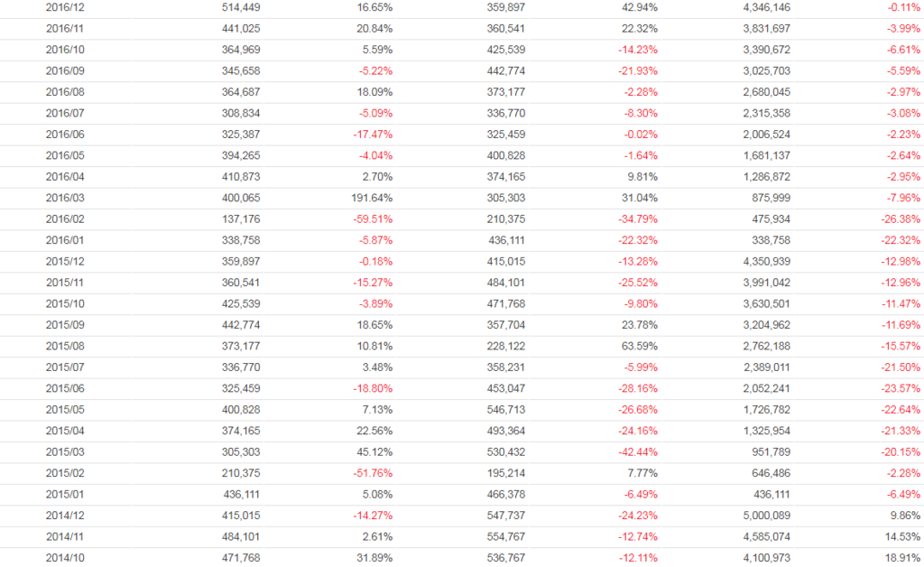Viewport: 924px width, 567px height.
Task: Click the 191.64% growth figure
Action: (372, 197)
